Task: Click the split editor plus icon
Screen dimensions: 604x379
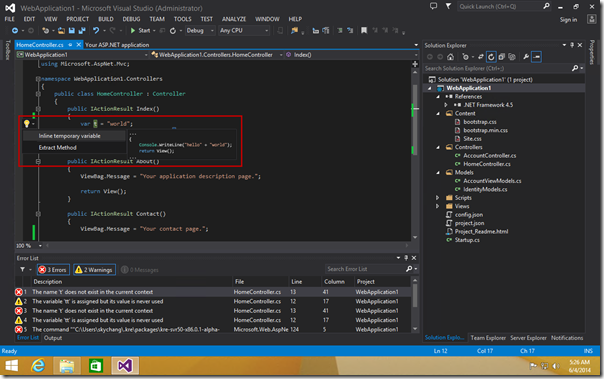Action: [415, 64]
